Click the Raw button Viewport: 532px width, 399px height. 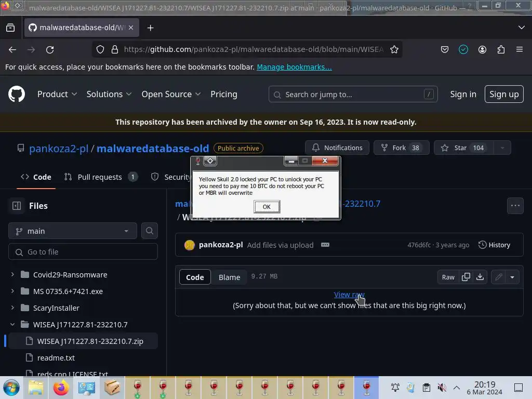coord(448,277)
